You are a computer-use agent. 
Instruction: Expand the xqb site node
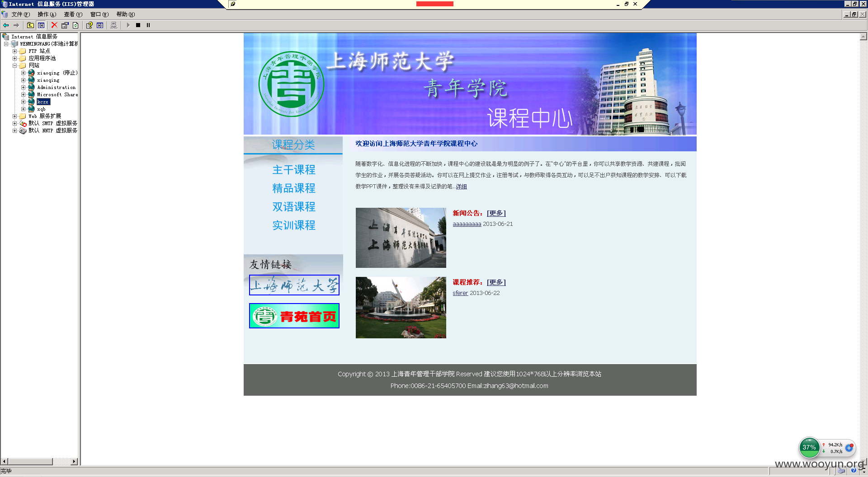23,109
